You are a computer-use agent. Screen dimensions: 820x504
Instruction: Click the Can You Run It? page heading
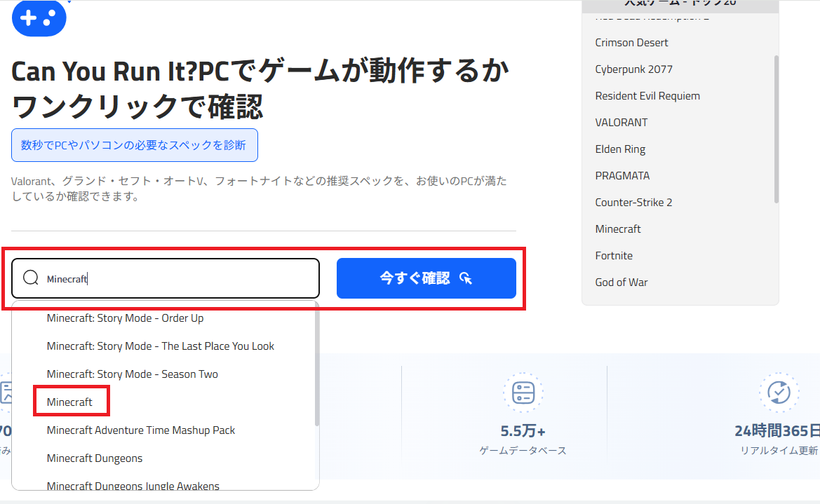coord(260,89)
